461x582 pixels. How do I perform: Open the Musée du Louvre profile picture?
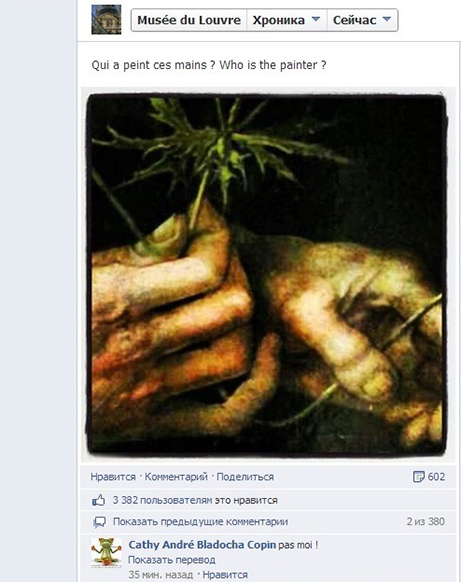[x=106, y=19]
